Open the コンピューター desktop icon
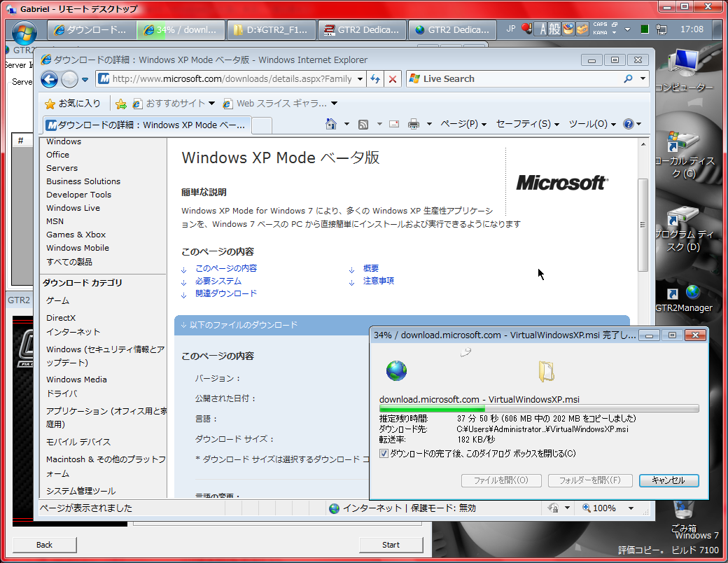Image resolution: width=728 pixels, height=563 pixels. [x=684, y=70]
